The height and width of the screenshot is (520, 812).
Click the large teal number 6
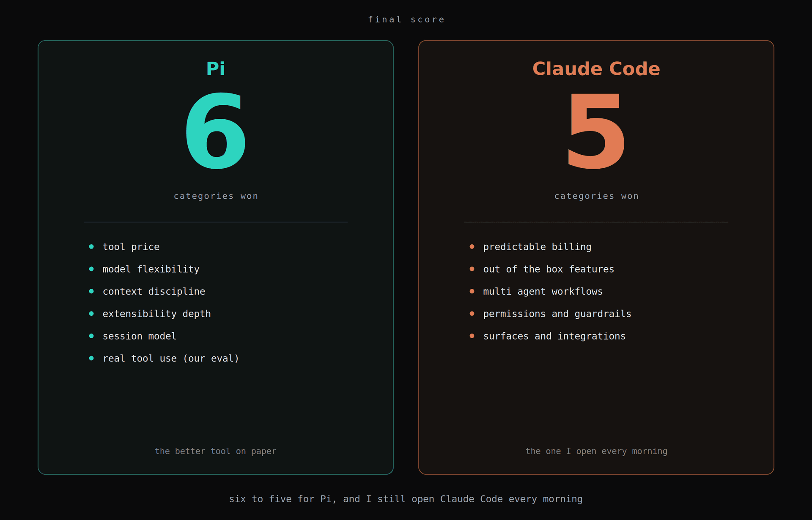pyautogui.click(x=216, y=131)
